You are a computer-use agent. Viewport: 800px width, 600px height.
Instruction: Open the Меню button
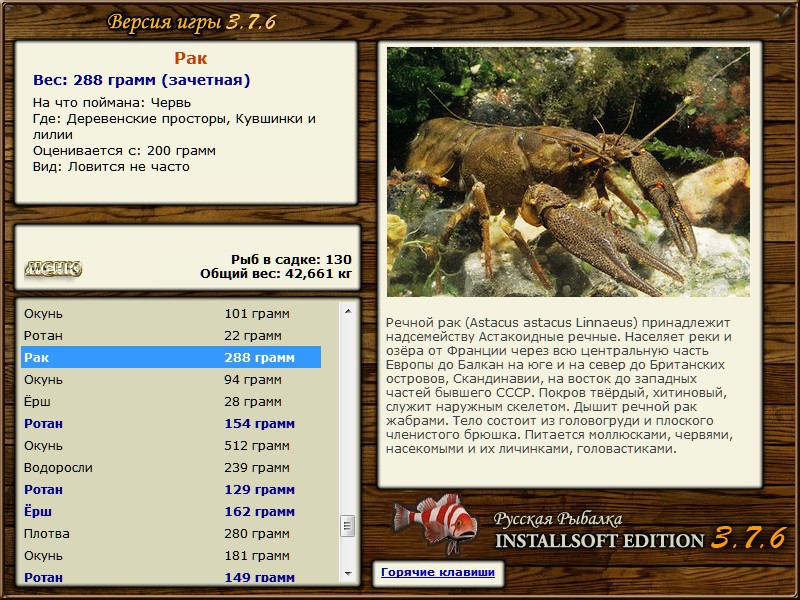coord(53,268)
